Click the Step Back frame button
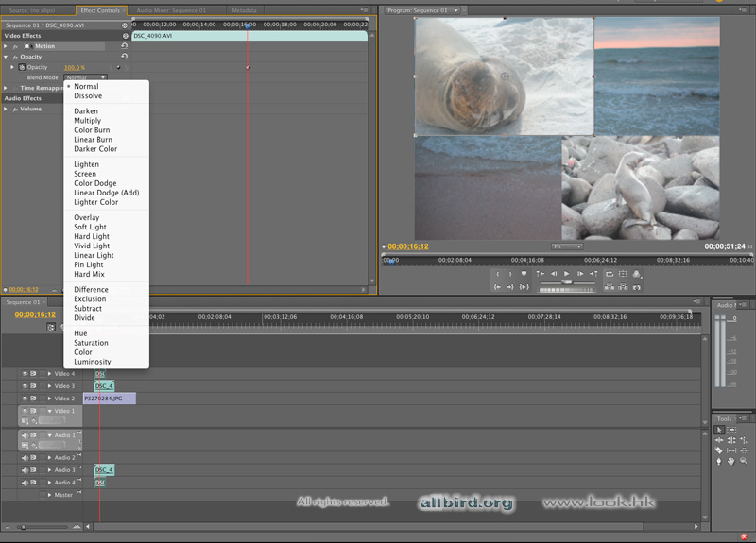The image size is (756, 543). (x=554, y=274)
